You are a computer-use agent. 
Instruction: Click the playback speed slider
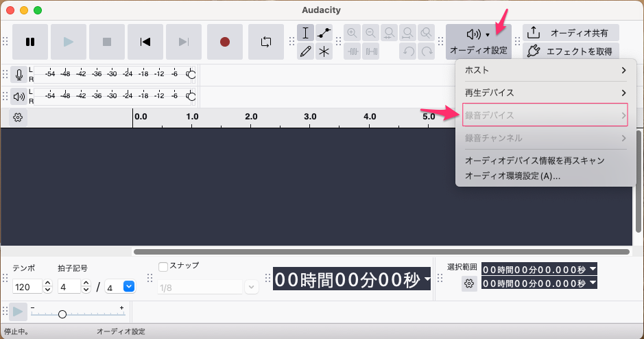(x=62, y=314)
